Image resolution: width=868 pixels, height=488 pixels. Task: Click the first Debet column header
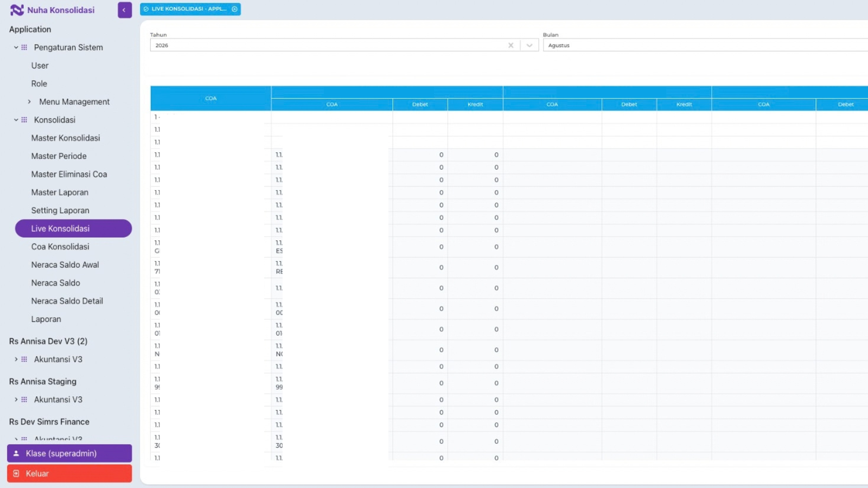pyautogui.click(x=420, y=104)
